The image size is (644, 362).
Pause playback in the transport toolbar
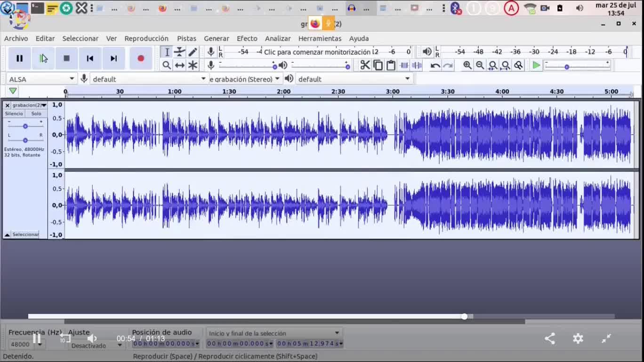(19, 58)
